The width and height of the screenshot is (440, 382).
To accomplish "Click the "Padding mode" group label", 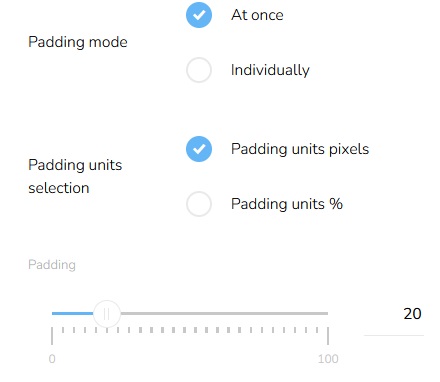I will pyautogui.click(x=78, y=42).
